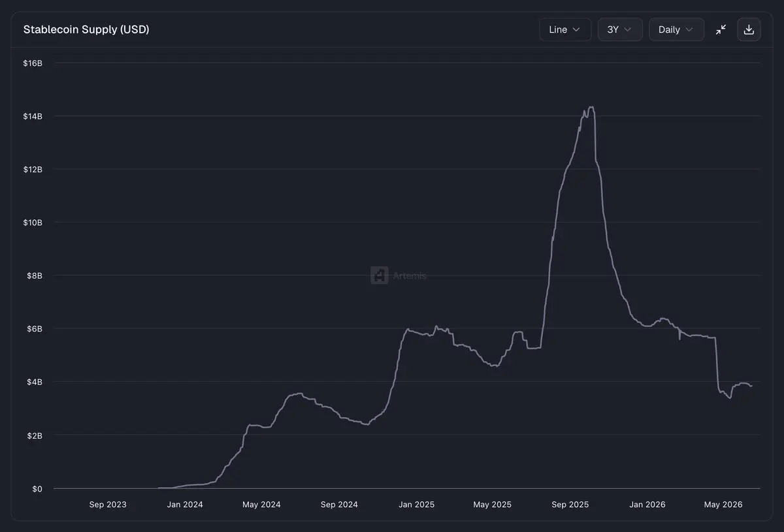Click the chevron arrow beside 3Y
Image resolution: width=784 pixels, height=532 pixels.
click(x=628, y=29)
